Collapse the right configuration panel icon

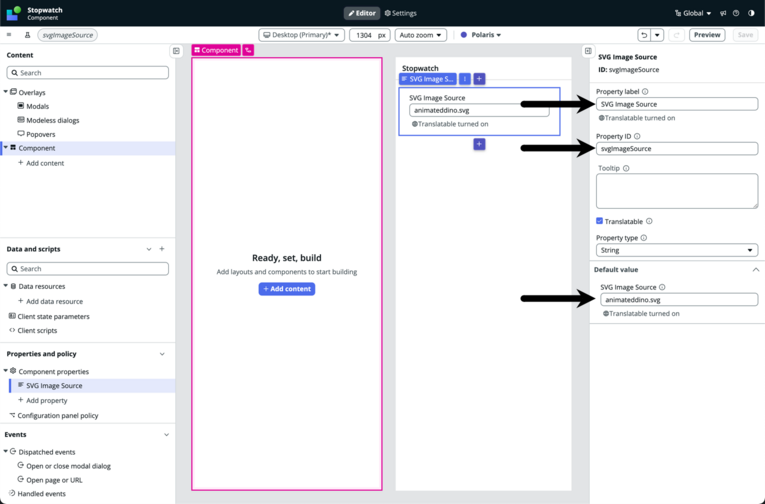(x=588, y=51)
